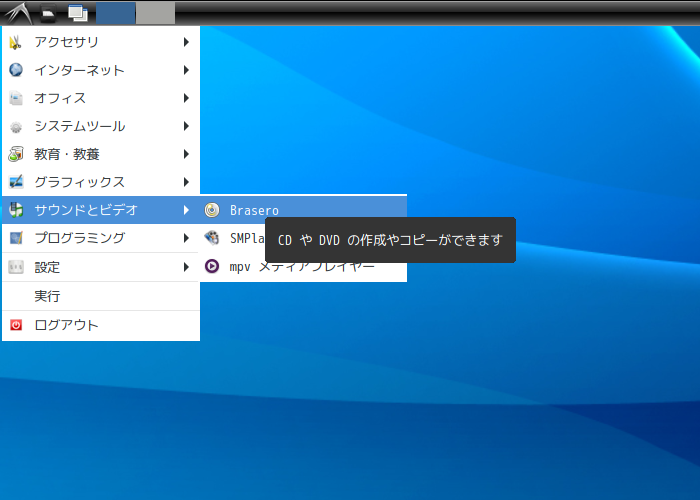Open the file manager icon in the top panel
The image size is (700, 500).
coord(48,13)
